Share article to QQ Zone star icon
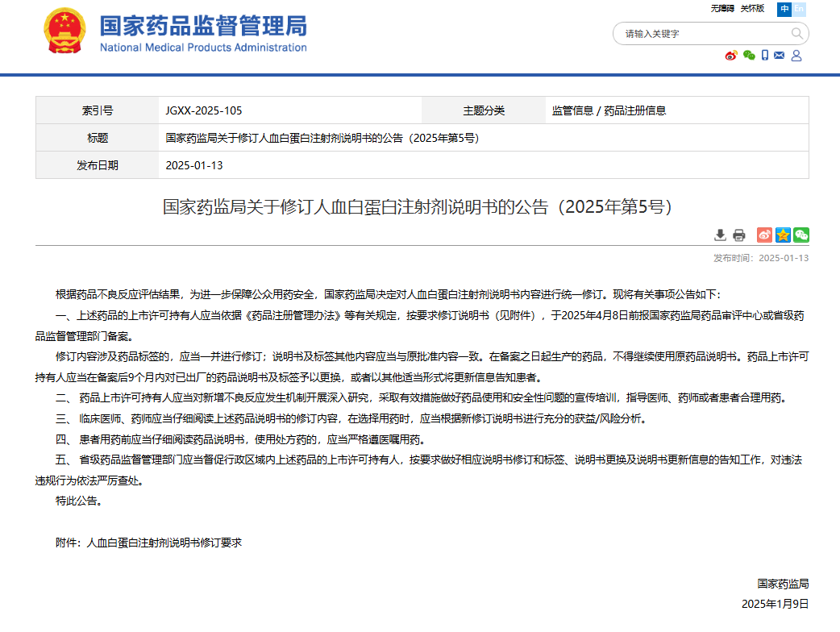840x632 pixels. coord(783,235)
